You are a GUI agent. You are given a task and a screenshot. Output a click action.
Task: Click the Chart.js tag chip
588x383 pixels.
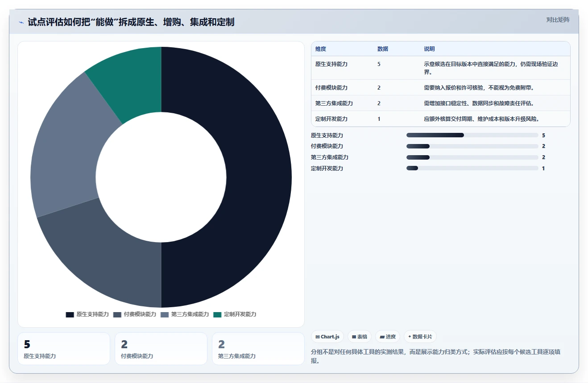pos(327,337)
